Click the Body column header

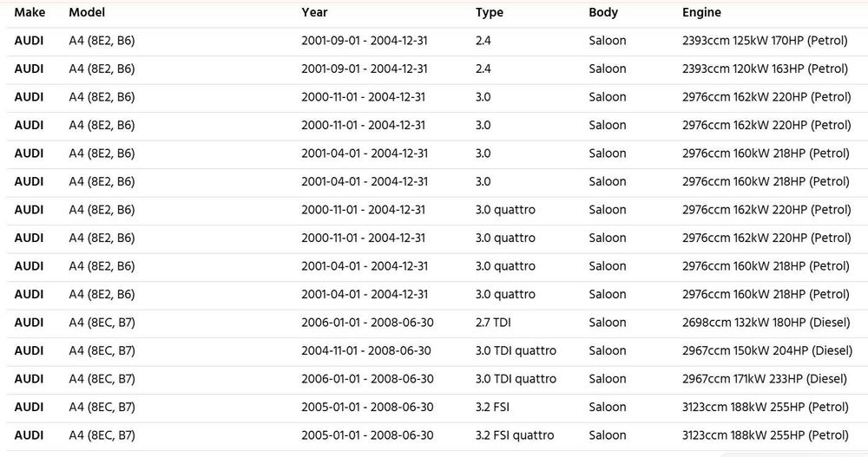(x=603, y=12)
